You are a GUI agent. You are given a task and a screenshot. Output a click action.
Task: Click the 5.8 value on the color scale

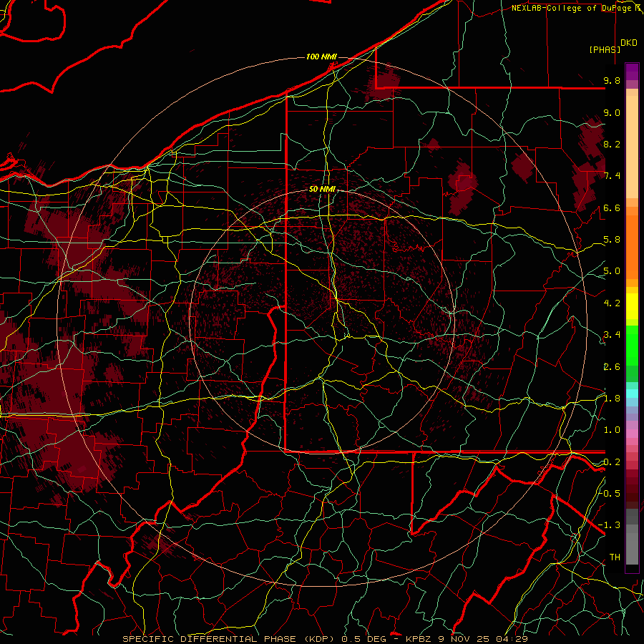tap(612, 240)
